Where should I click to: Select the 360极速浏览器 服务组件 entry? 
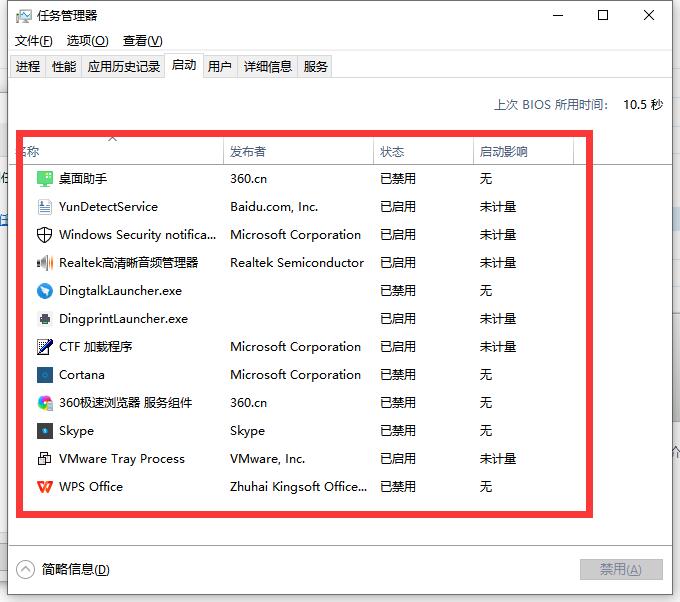tap(125, 403)
